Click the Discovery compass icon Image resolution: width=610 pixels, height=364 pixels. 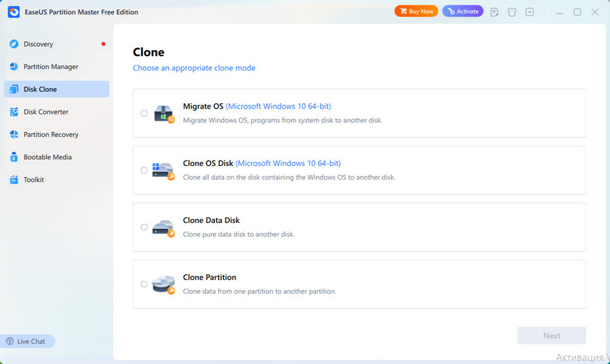click(x=14, y=44)
